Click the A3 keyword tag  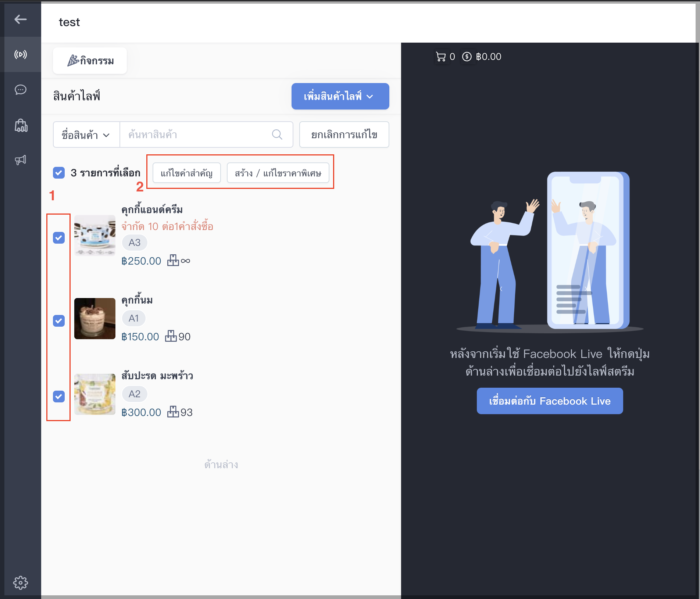tap(135, 243)
